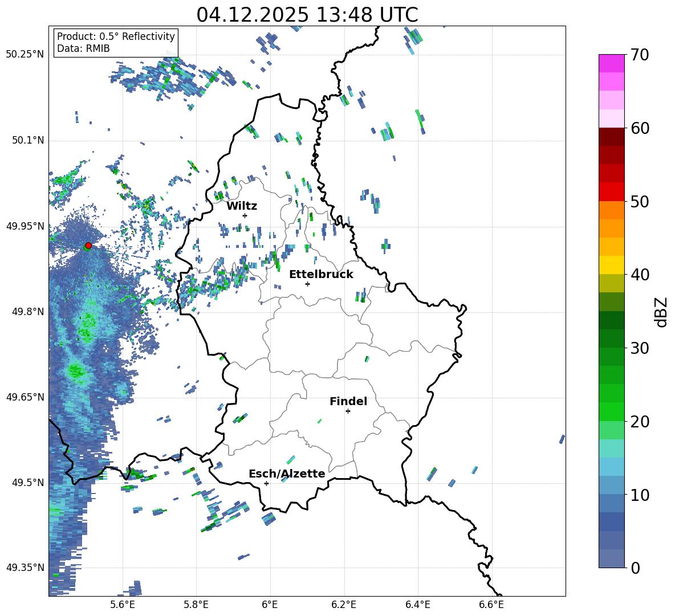Click the colorbar tick label 20
Screen dimensions: 675x616
640,422
